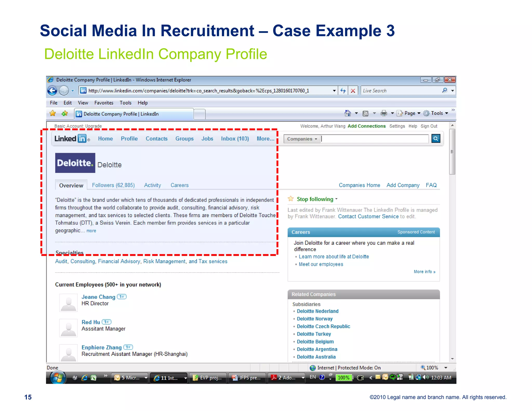This screenshot has width=532, height=411.
Task: Click the Add Connections link
Action: click(x=367, y=126)
